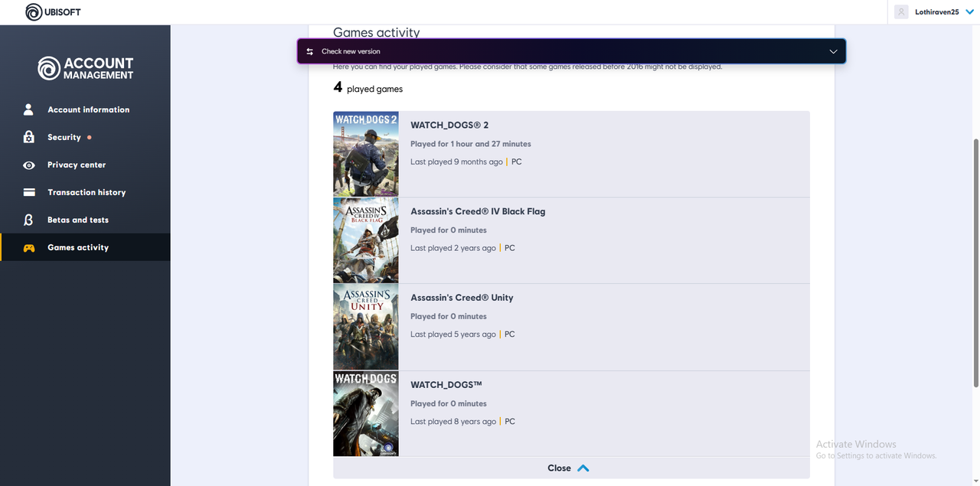
Task: Click the Account information person icon
Action: tap(28, 109)
